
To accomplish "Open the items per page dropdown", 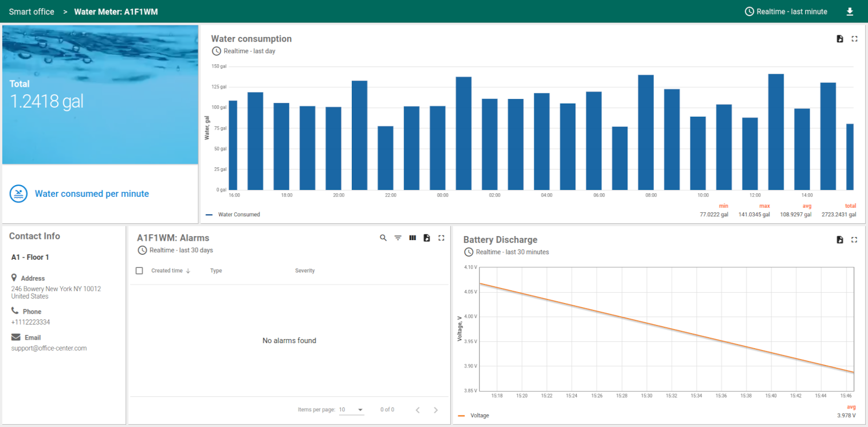I will (x=351, y=410).
